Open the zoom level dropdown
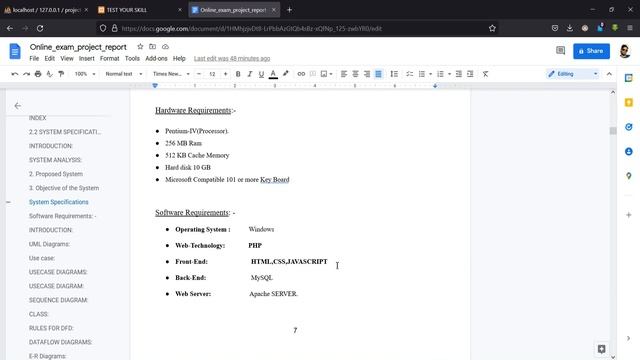640x360 pixels. (x=85, y=74)
